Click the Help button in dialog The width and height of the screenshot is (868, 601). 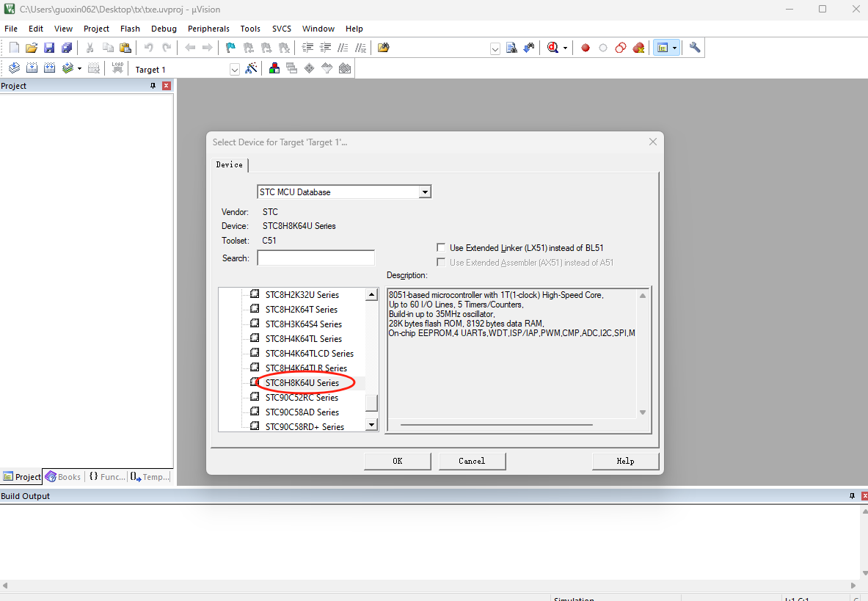coord(626,461)
